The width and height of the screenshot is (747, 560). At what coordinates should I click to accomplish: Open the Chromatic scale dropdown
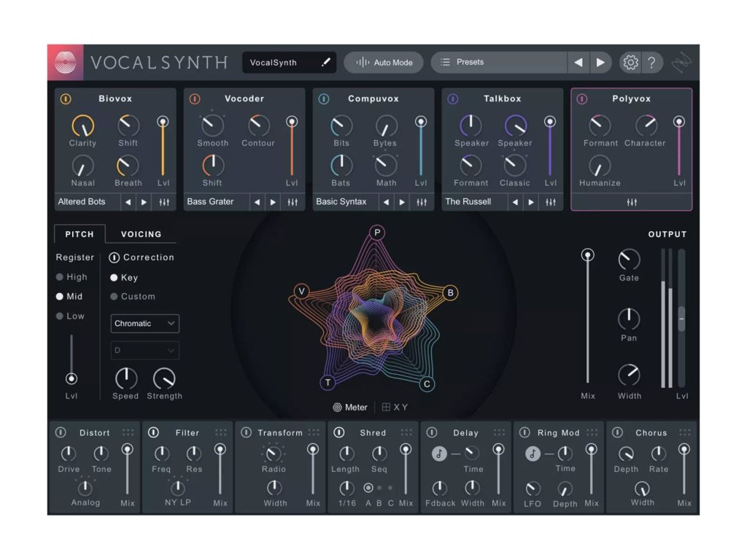(x=144, y=324)
